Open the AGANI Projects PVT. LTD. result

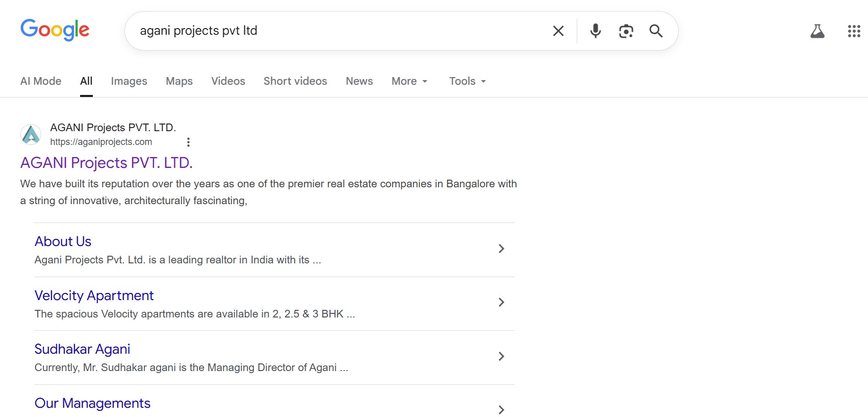coord(106,163)
